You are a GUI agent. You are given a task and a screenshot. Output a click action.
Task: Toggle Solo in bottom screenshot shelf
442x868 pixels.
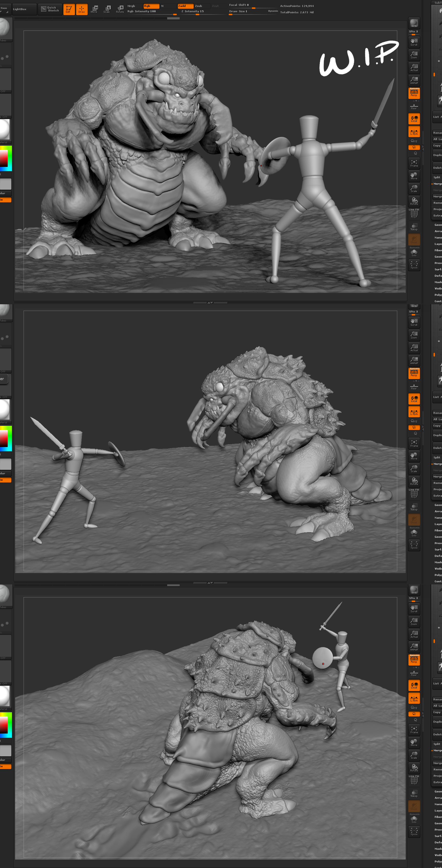[414, 819]
